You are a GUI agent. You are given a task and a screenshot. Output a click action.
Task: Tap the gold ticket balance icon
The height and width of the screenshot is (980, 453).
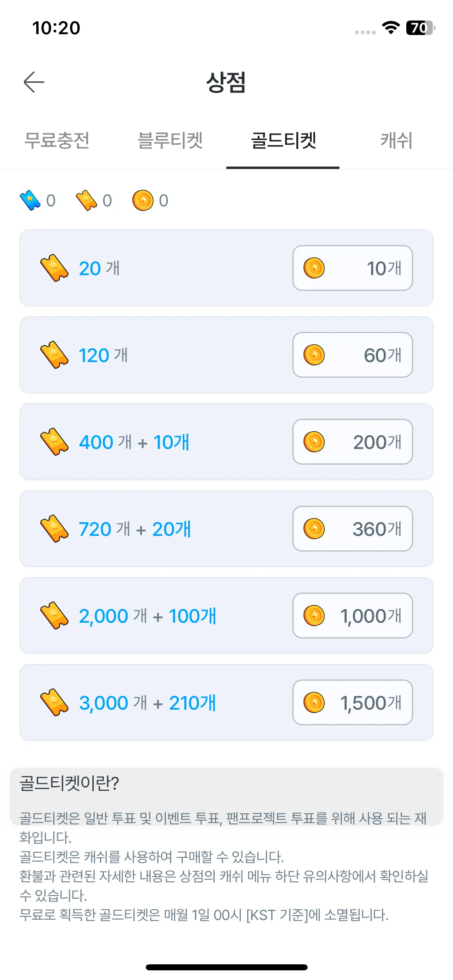[87, 200]
